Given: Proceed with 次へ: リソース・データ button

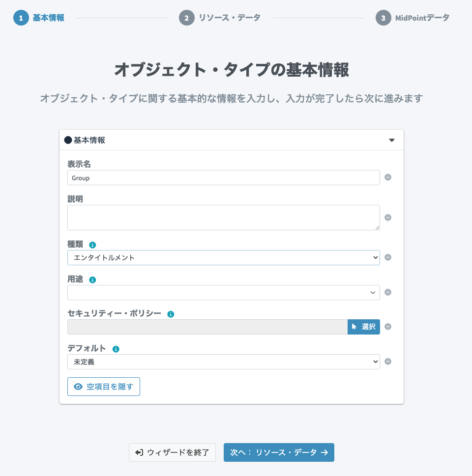Looking at the screenshot, I should tap(279, 452).
